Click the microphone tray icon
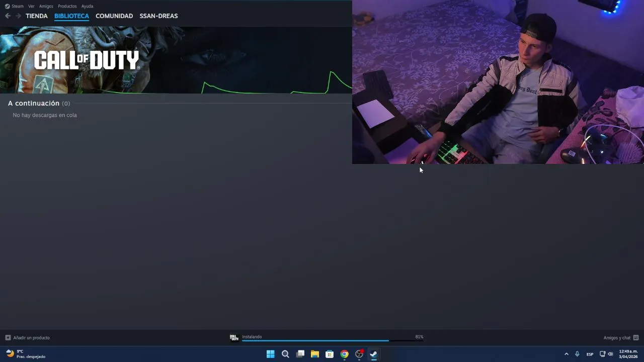 click(577, 354)
